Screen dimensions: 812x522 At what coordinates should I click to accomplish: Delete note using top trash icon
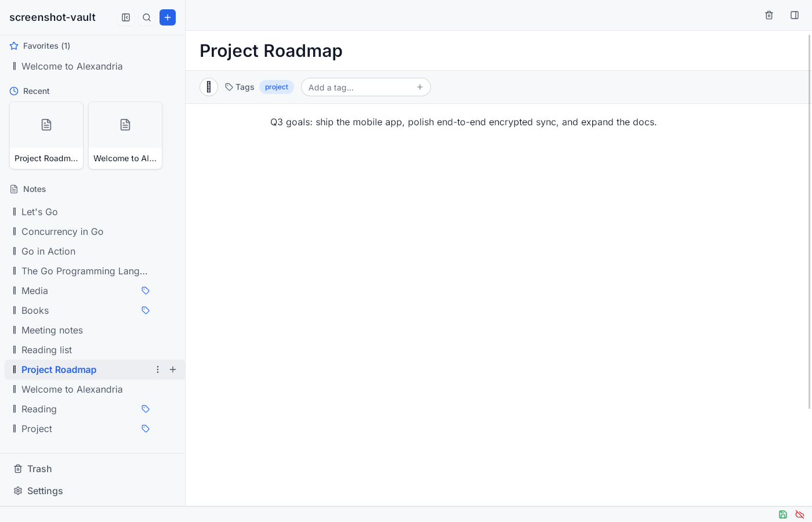[x=769, y=15]
